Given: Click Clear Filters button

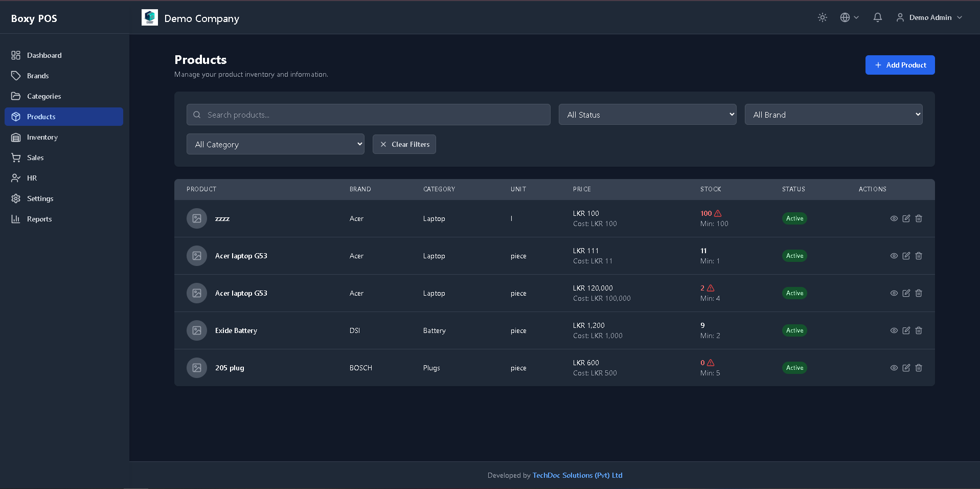Looking at the screenshot, I should 404,144.
